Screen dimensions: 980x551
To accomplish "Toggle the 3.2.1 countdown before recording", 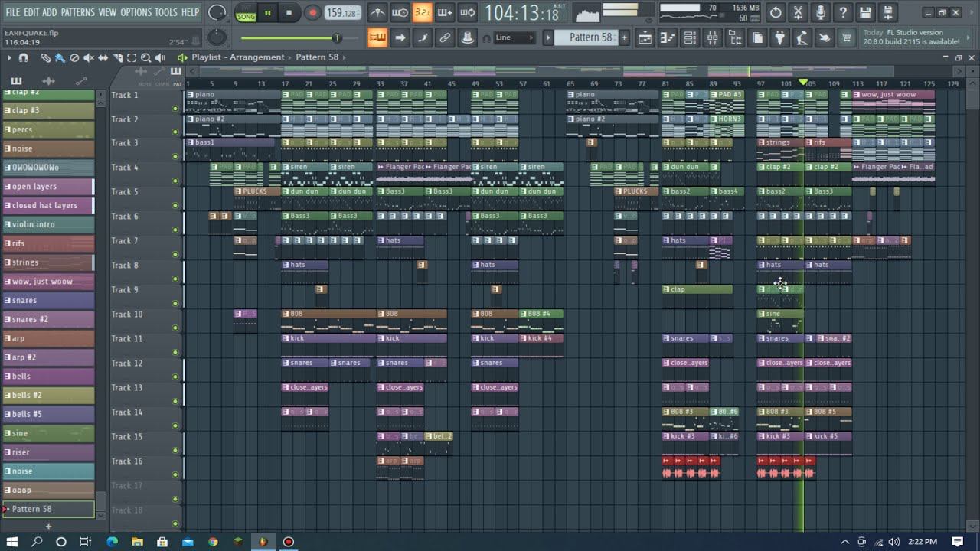I will click(x=423, y=12).
